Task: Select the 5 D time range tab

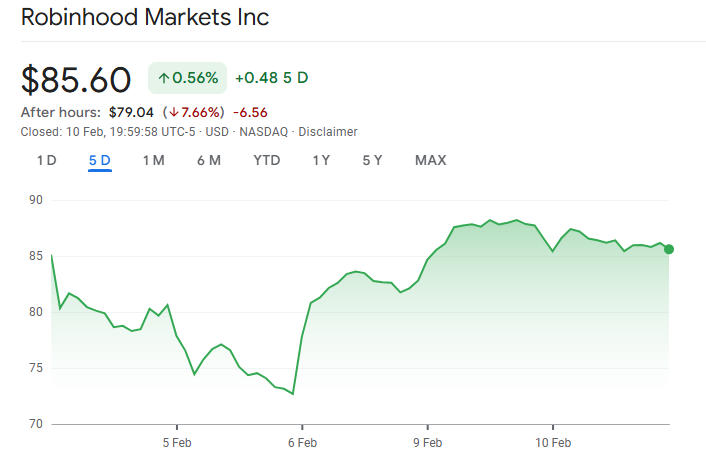Action: click(x=99, y=160)
